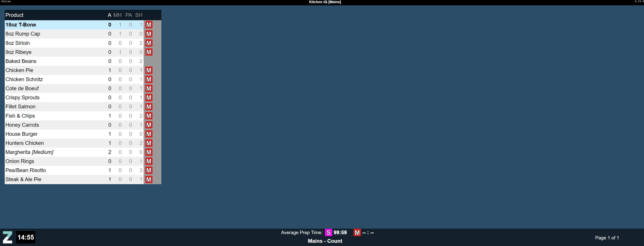The width and height of the screenshot is (644, 246).
Task: Click the Mains - Count label
Action: coord(325,241)
